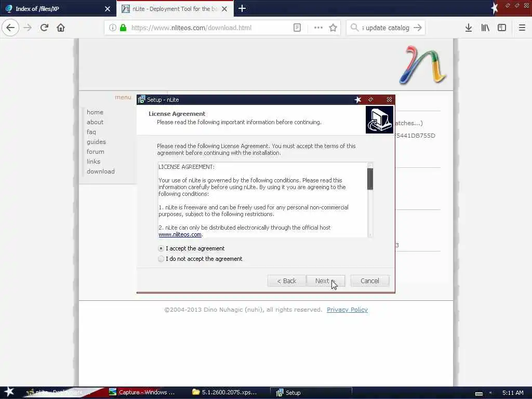532x399 pixels.
Task: Click the 5:11 AM taskbar clock
Action: click(x=513, y=393)
